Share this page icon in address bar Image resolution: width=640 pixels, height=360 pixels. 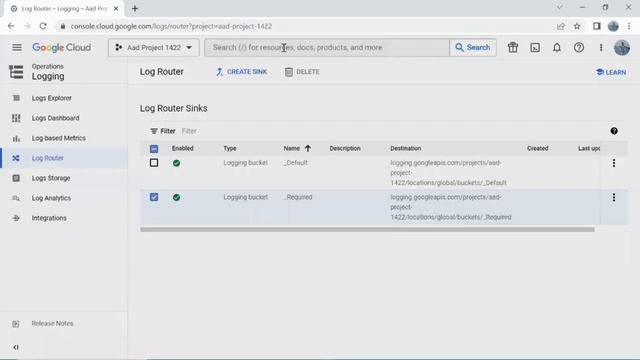click(560, 26)
